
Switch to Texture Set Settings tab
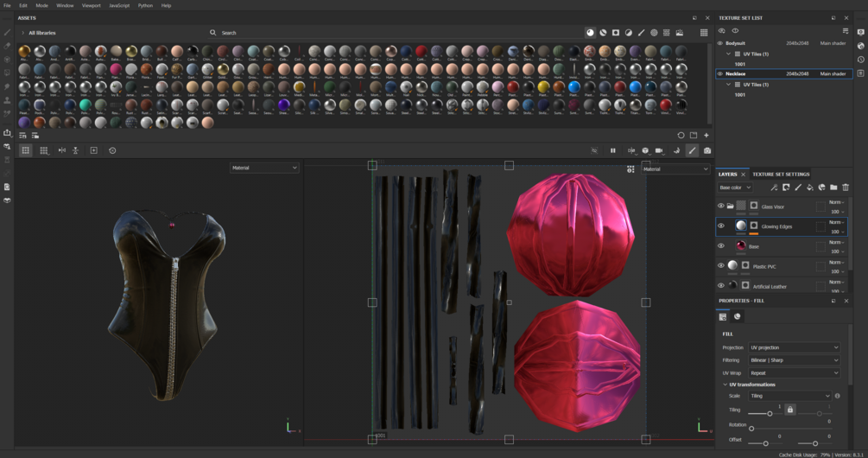(781, 175)
